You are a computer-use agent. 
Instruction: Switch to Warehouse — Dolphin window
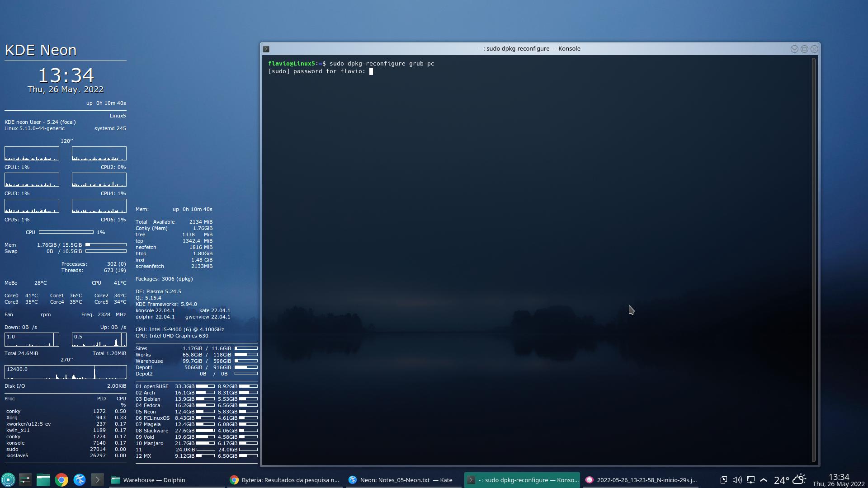point(166,480)
